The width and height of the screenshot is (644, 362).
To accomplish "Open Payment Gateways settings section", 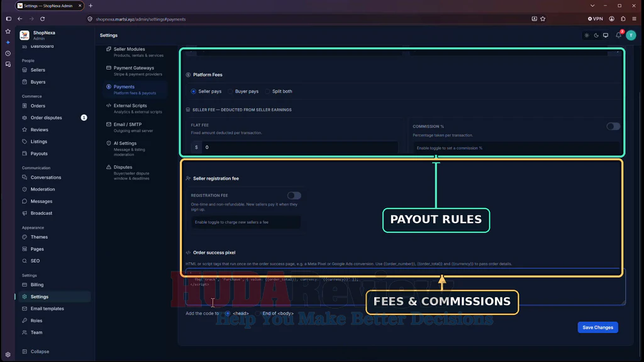I will (x=136, y=70).
